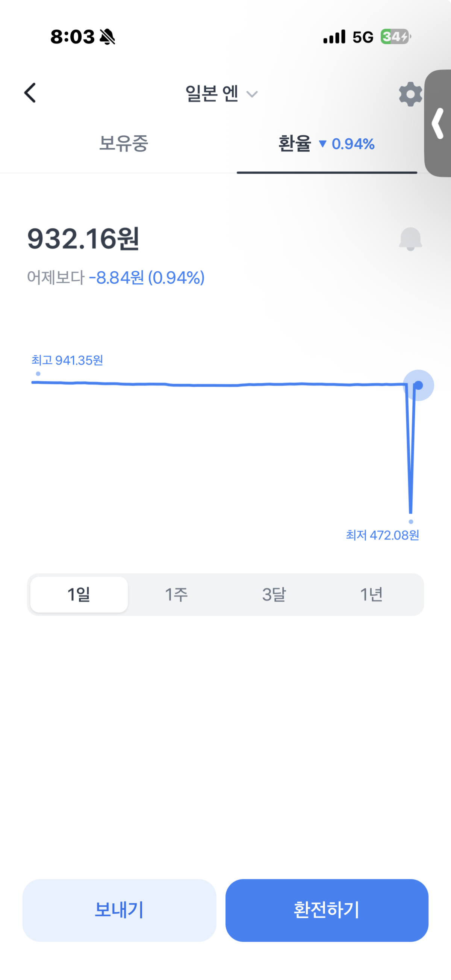
Task: Tap the side panel collapse handle
Action: click(x=438, y=123)
